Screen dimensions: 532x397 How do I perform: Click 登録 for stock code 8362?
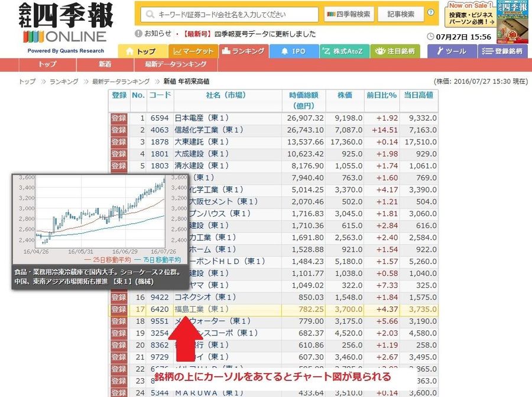coord(119,345)
